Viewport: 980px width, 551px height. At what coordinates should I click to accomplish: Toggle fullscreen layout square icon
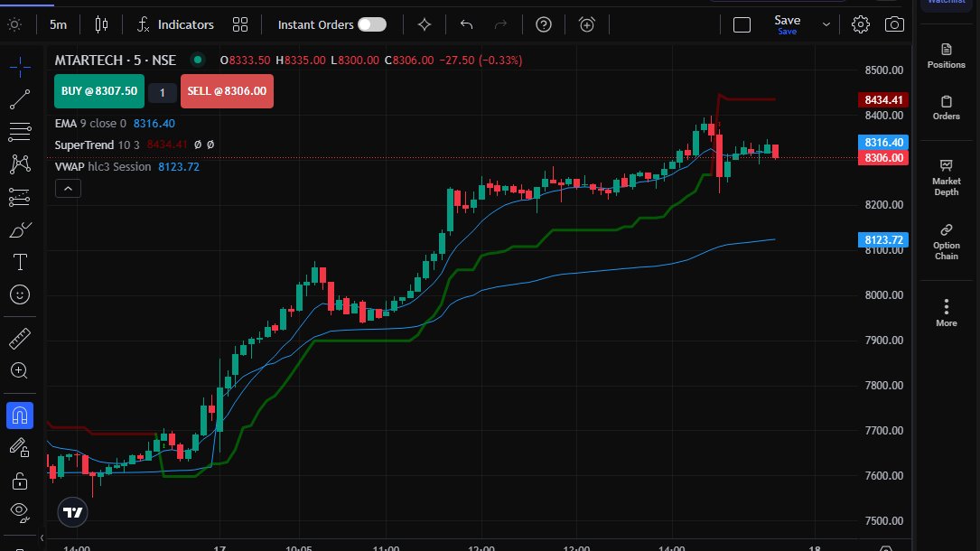[742, 24]
